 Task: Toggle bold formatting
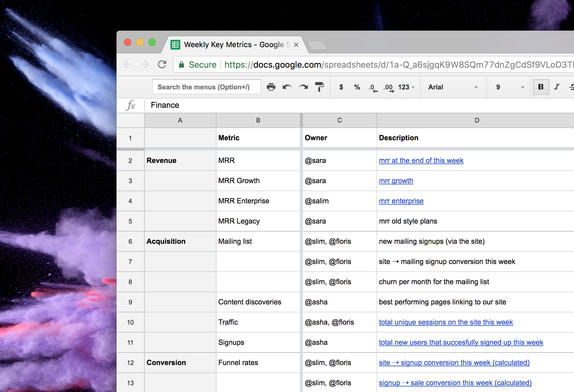pos(541,87)
